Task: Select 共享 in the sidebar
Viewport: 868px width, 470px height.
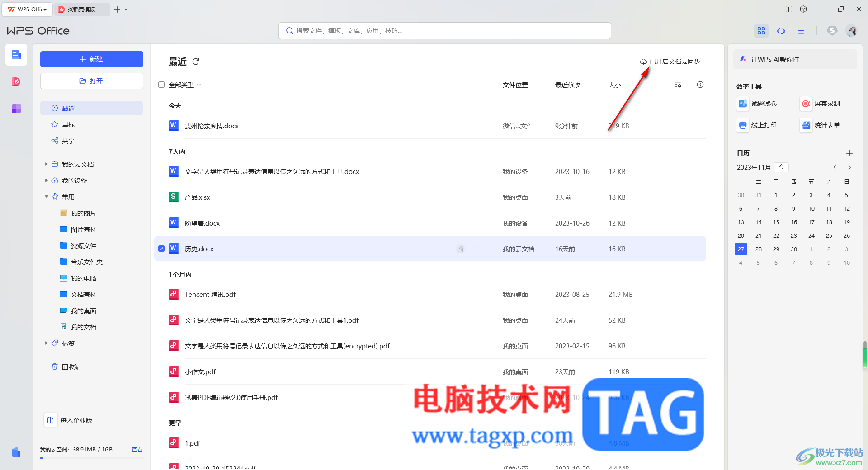Action: point(91,141)
